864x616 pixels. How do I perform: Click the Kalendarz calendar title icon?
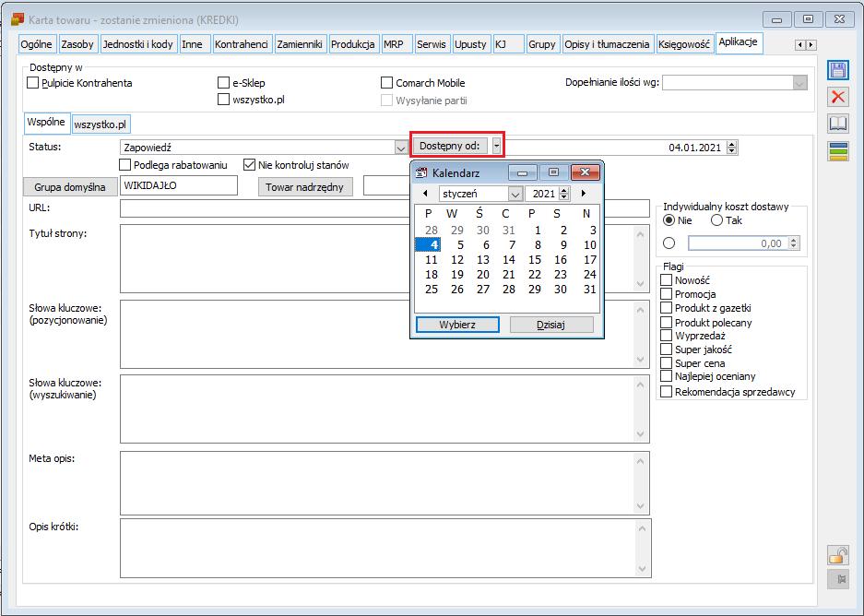(x=421, y=172)
